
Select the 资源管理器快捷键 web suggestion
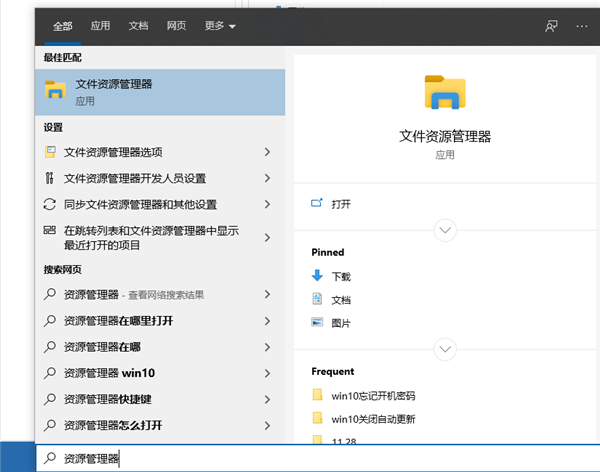(x=114, y=399)
